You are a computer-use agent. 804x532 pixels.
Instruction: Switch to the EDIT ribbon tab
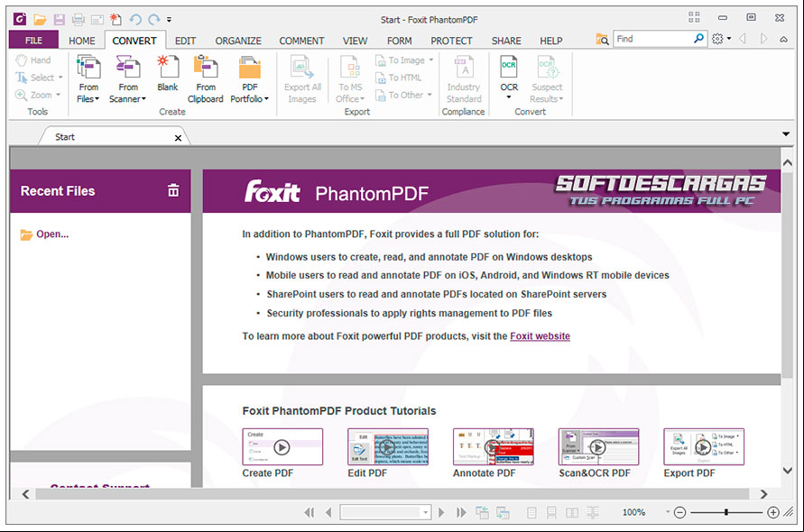[185, 41]
